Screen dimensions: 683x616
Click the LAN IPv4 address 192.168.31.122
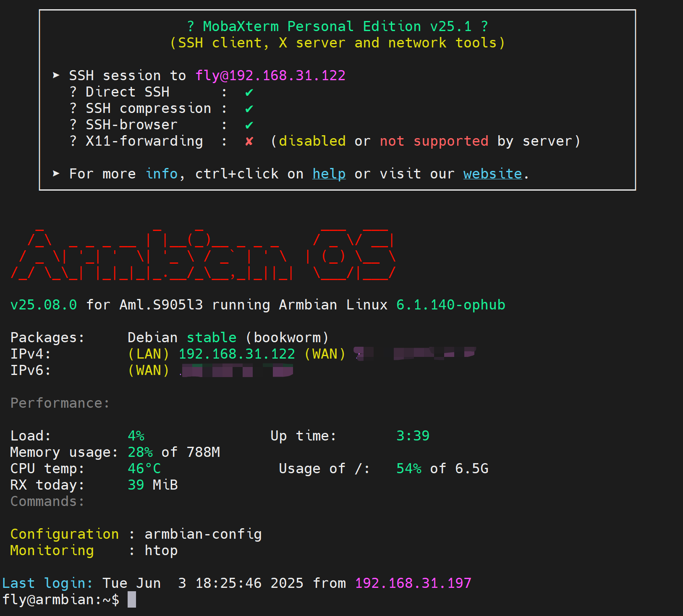point(237,354)
